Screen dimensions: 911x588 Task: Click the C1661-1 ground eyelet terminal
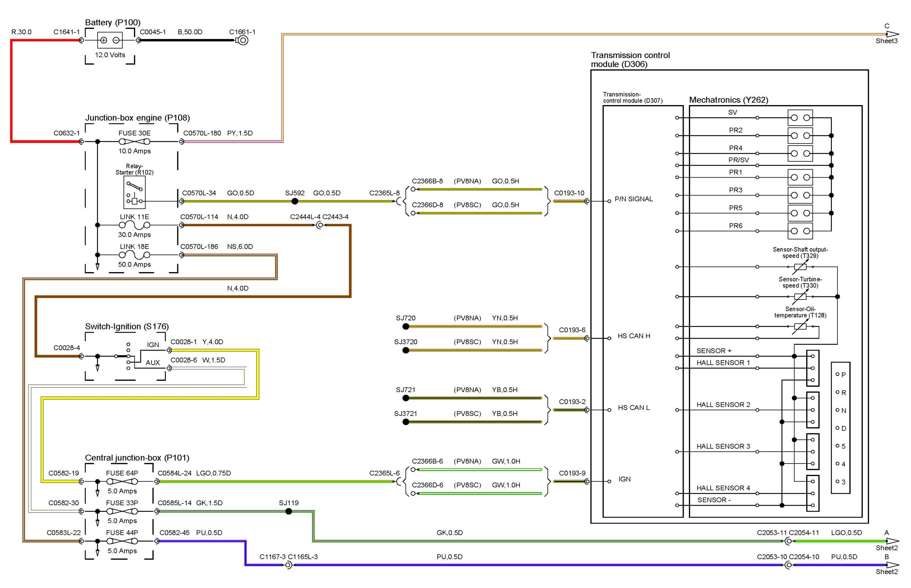tap(243, 40)
